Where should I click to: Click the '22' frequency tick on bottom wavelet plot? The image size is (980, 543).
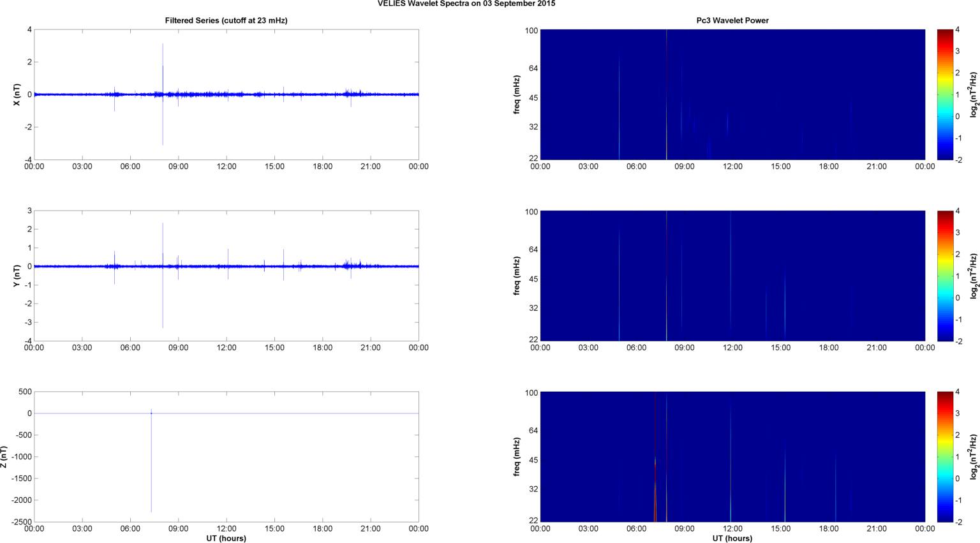534,521
